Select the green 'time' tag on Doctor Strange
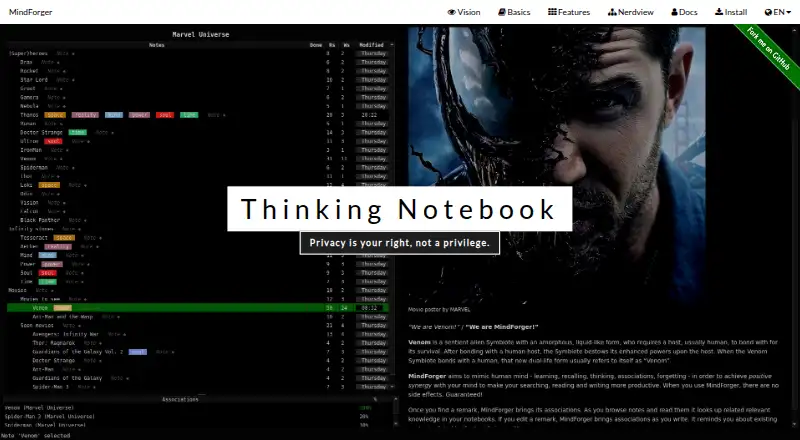800x440 pixels. [x=78, y=132]
